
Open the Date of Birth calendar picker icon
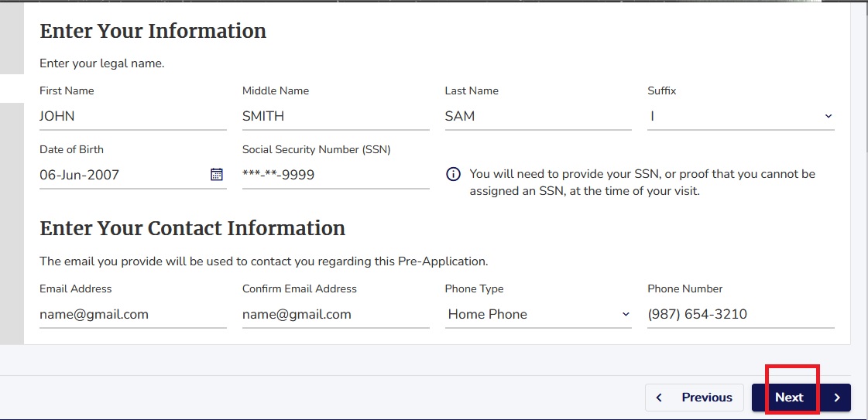click(217, 175)
